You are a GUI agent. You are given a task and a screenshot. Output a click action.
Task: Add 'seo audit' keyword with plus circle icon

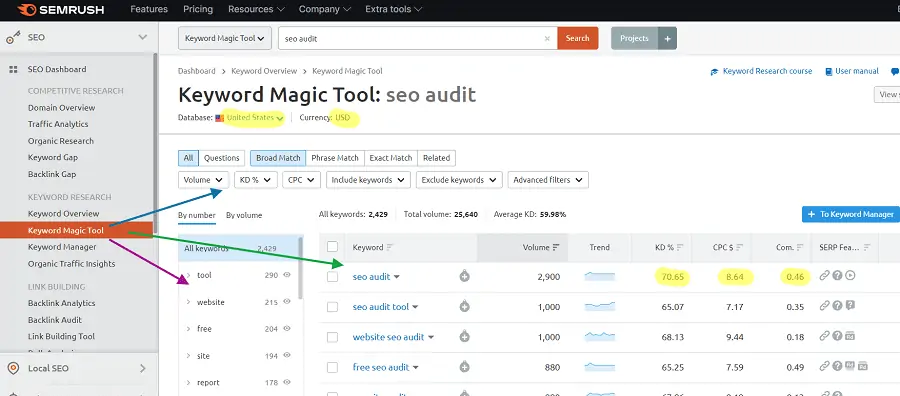tap(464, 277)
